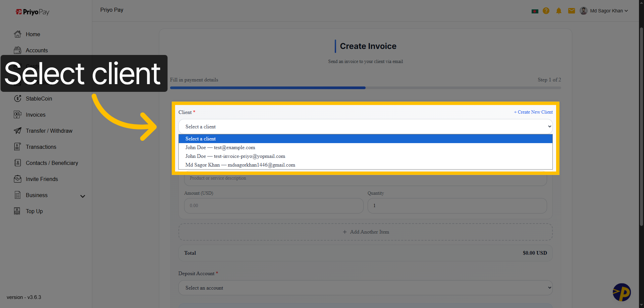Open the Transactions page

[x=41, y=147]
